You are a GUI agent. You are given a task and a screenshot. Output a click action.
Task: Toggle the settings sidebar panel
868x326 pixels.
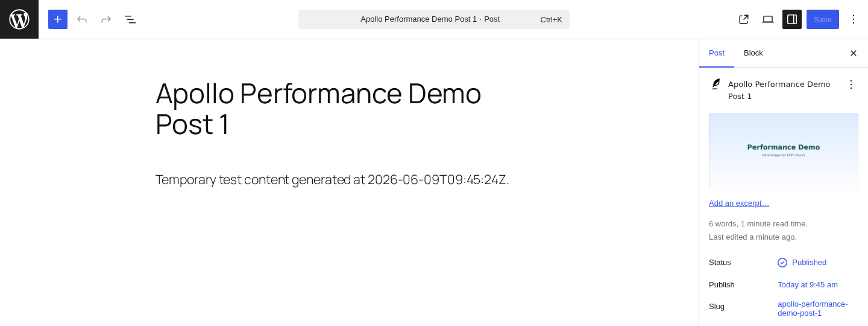point(792,19)
